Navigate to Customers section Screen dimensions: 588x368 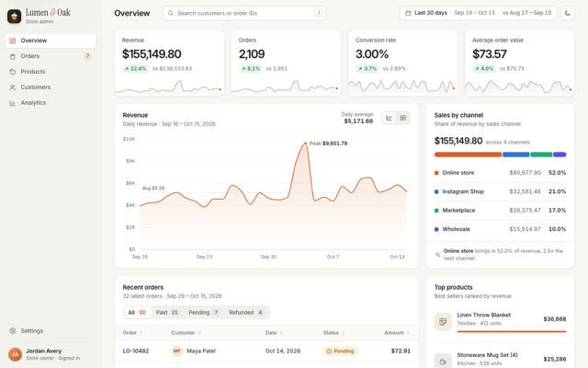coord(51,87)
